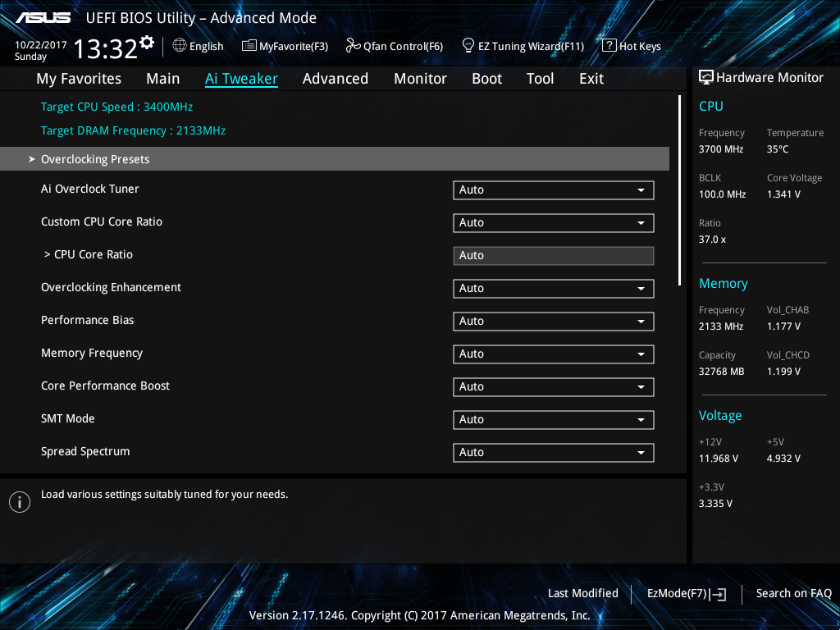This screenshot has height=630, width=840.
Task: Click the Qfan Control fan icon
Action: pos(353,46)
